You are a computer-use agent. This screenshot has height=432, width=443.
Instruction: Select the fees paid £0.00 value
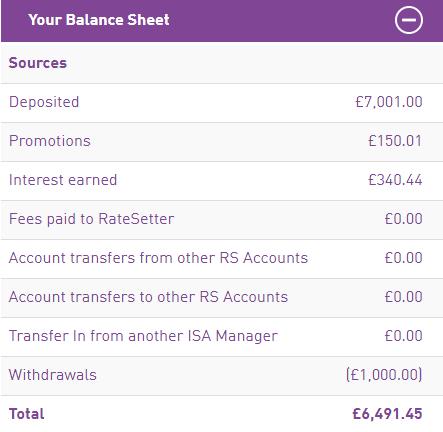pos(404,219)
